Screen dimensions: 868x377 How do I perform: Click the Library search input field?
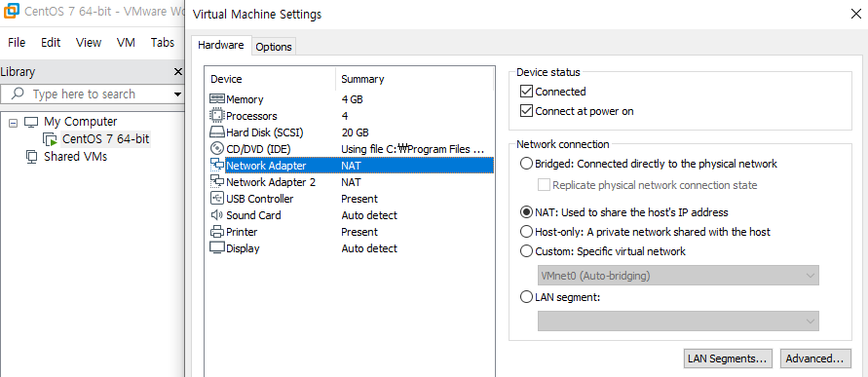point(93,94)
